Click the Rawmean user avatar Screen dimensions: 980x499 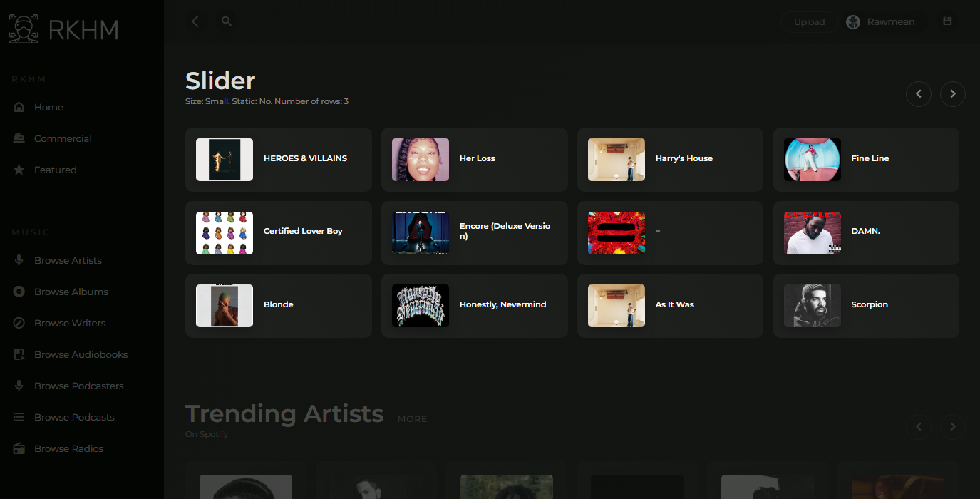tap(853, 22)
